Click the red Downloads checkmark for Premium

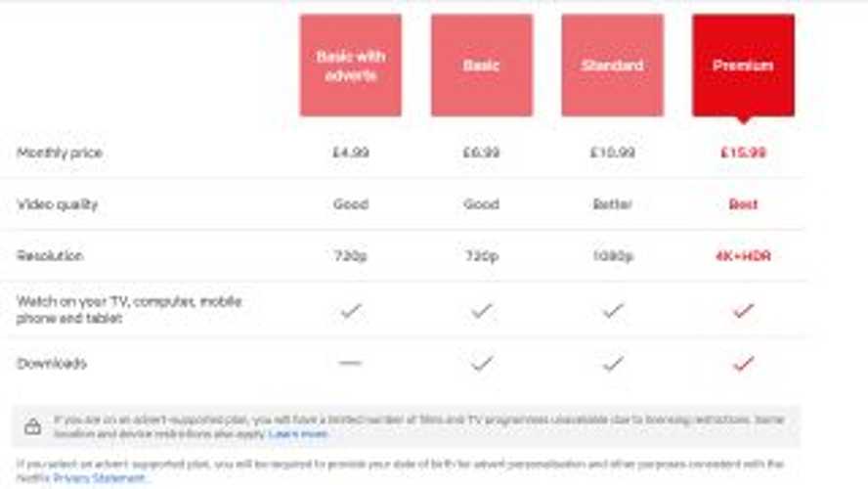tap(743, 363)
